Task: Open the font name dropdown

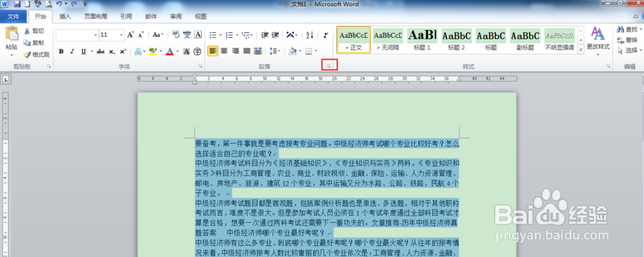Action: click(95, 35)
